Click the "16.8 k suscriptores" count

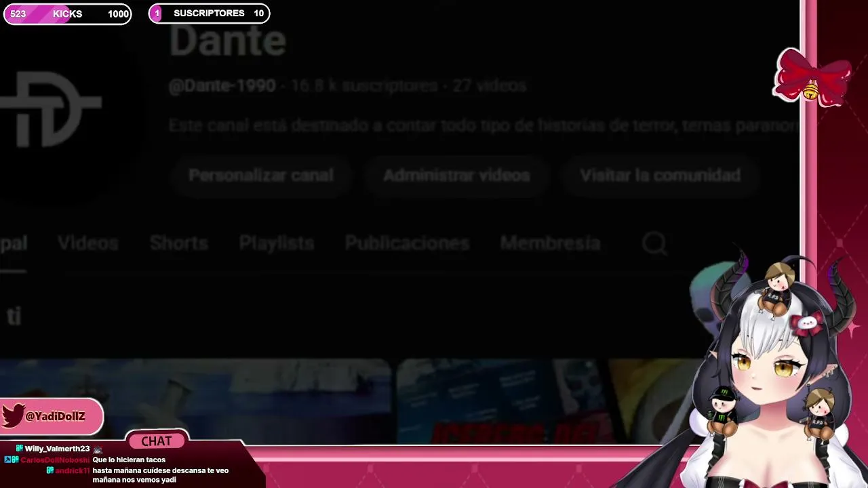[x=365, y=86]
